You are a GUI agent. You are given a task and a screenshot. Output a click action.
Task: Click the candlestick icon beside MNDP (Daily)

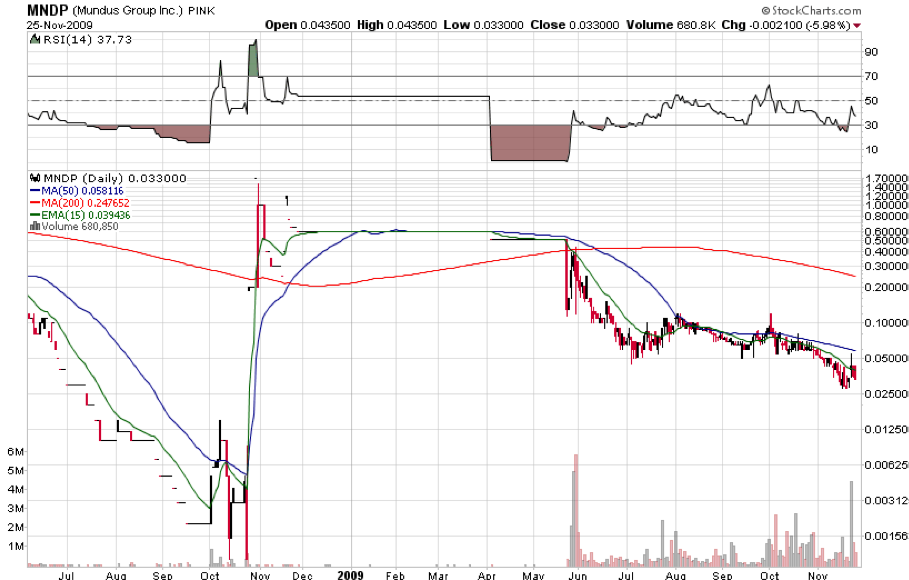pos(35,178)
